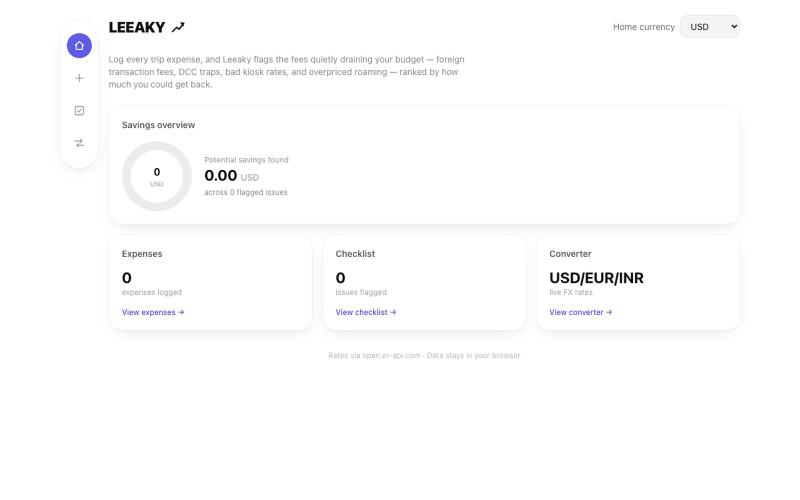Click the Checklist card heading
The height and width of the screenshot is (500, 800).
pyautogui.click(x=355, y=254)
